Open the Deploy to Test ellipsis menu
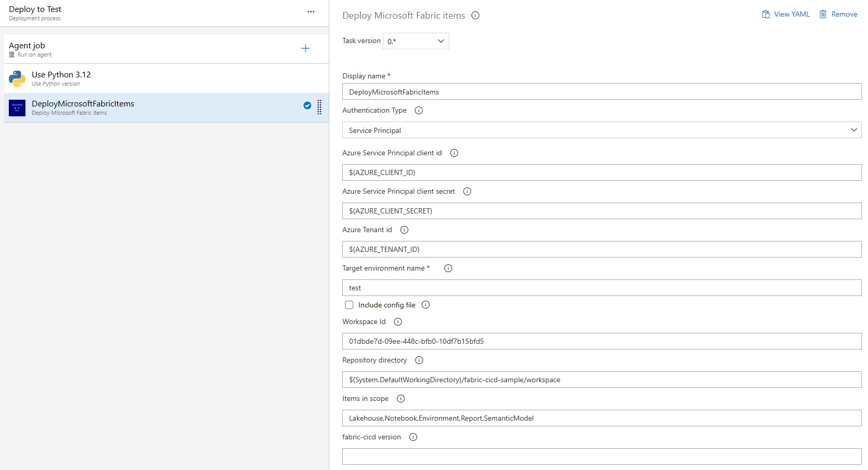868x470 pixels. 311,11
